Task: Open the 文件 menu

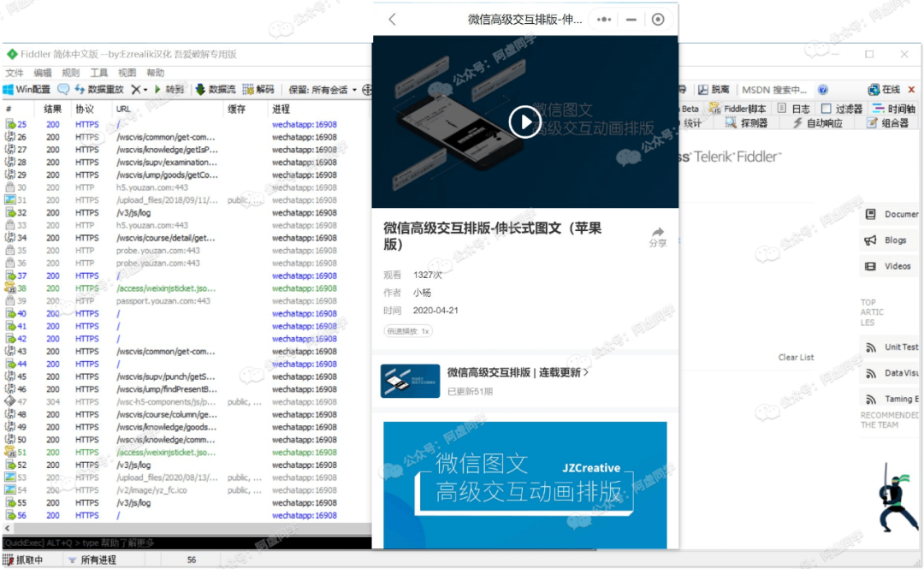Action: [15, 73]
